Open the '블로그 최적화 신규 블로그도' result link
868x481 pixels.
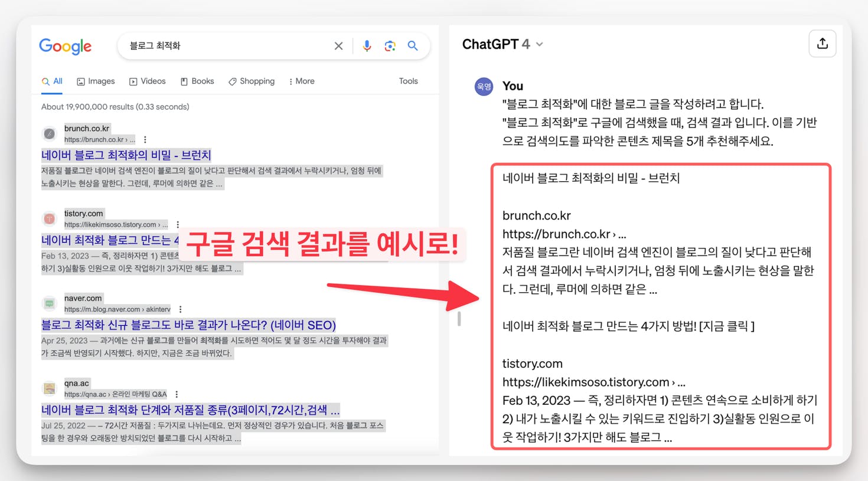click(x=188, y=325)
